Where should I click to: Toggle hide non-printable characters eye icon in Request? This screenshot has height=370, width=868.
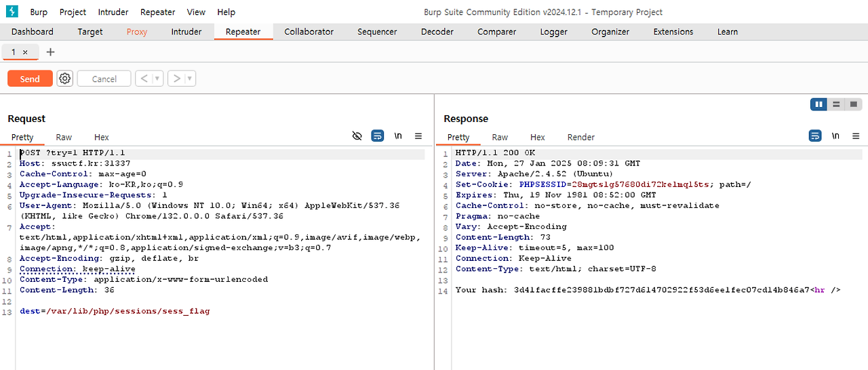pos(357,136)
